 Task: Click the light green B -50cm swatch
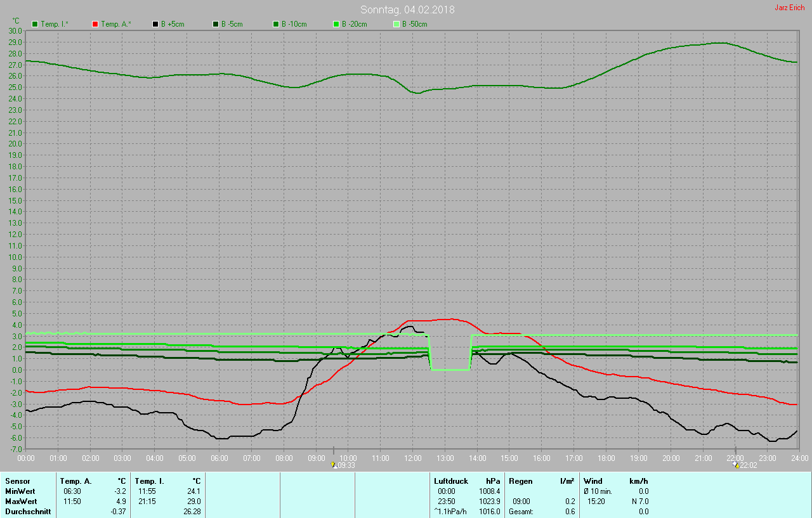coord(396,24)
